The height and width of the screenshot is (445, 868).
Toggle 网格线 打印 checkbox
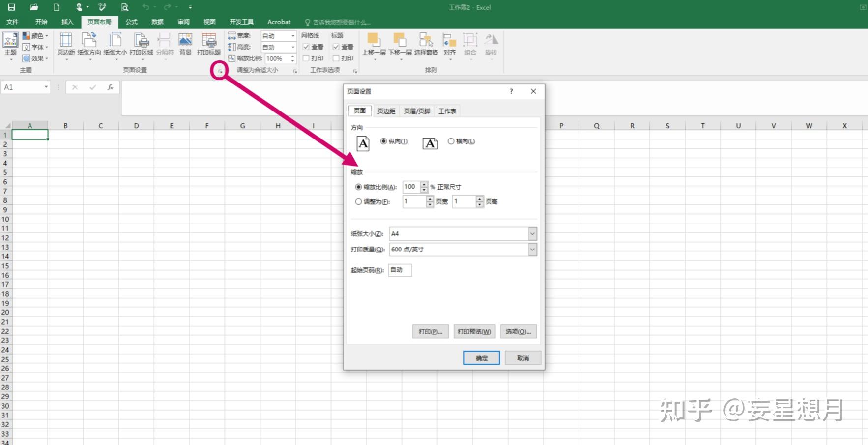point(306,58)
